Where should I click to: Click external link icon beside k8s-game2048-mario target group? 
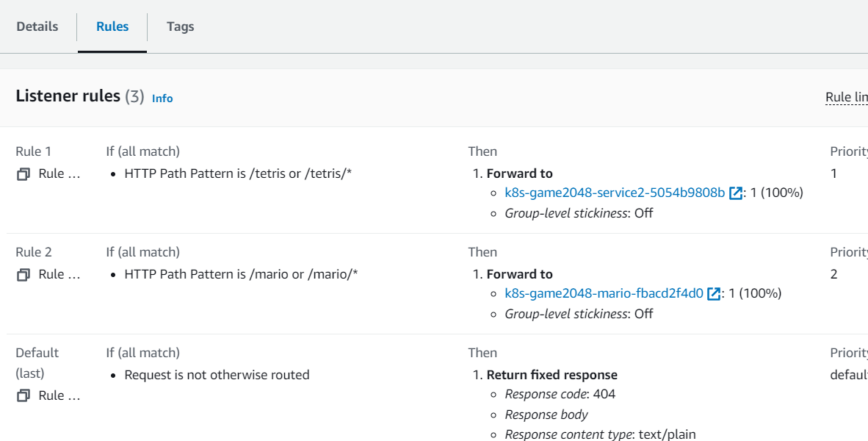[x=713, y=294]
